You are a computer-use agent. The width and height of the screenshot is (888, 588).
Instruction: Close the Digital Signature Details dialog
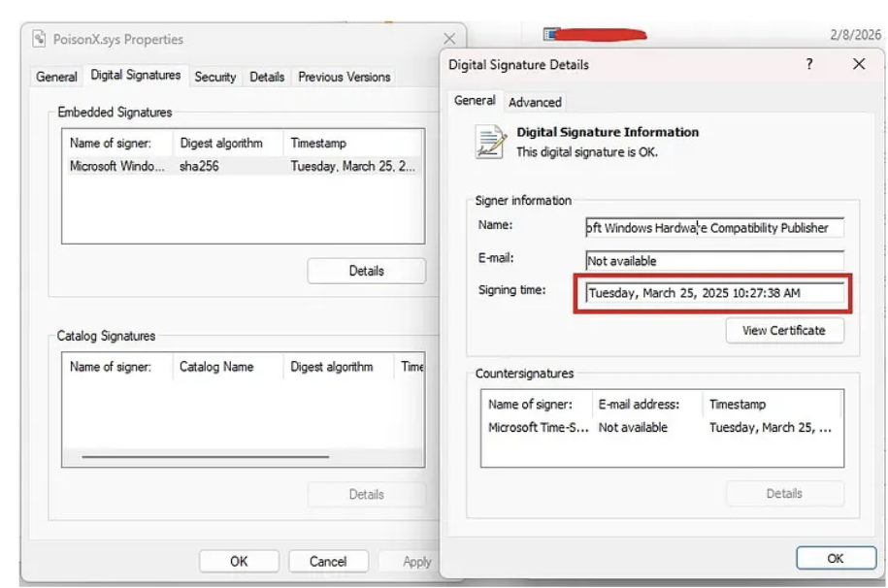(x=858, y=64)
